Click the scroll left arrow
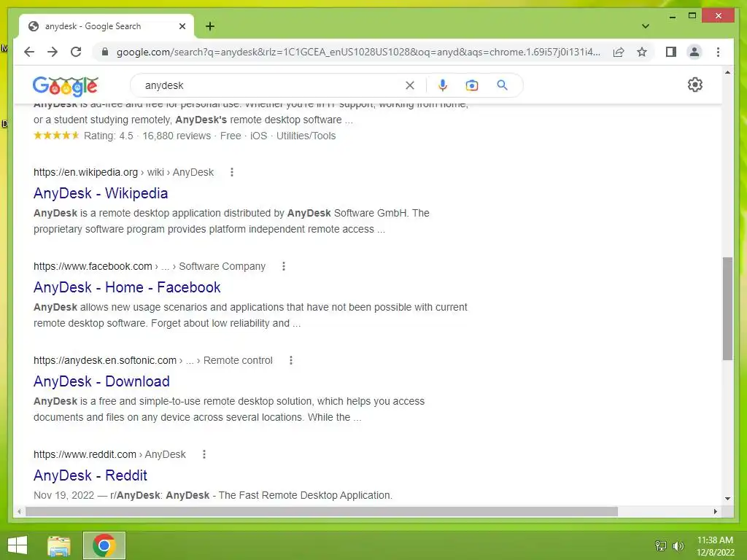This screenshot has height=560, width=747. 19,511
